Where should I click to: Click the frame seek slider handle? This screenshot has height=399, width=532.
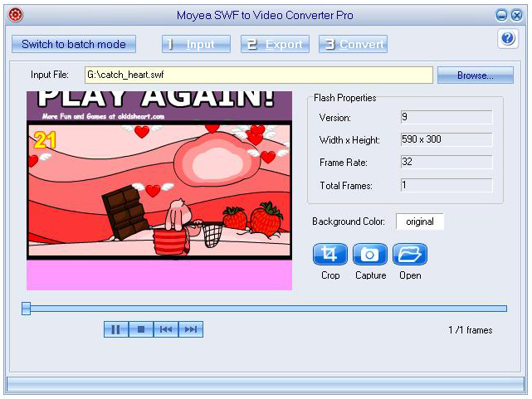point(26,309)
